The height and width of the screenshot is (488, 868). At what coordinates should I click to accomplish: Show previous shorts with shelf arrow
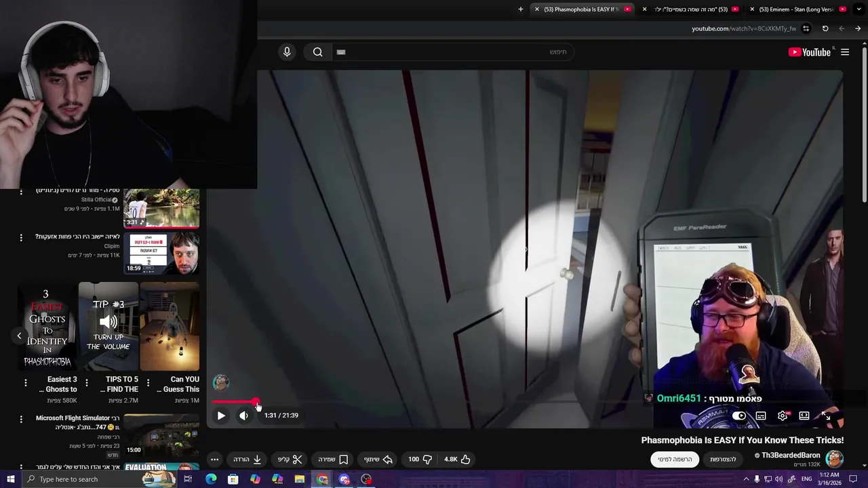19,335
